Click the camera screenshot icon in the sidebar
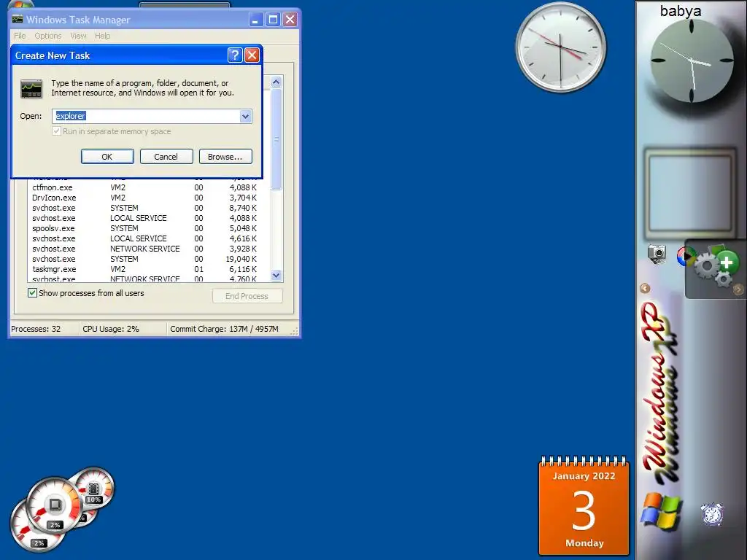The width and height of the screenshot is (747, 560). coord(657,254)
